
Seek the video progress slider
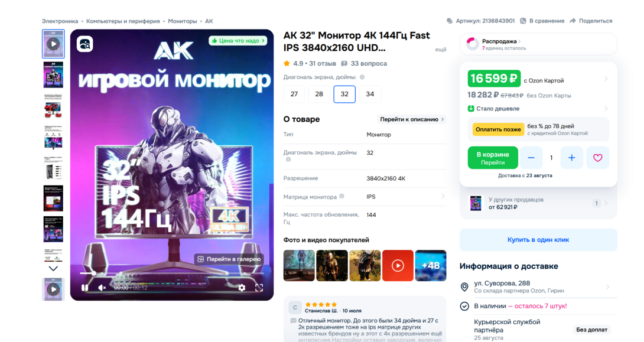click(172, 273)
